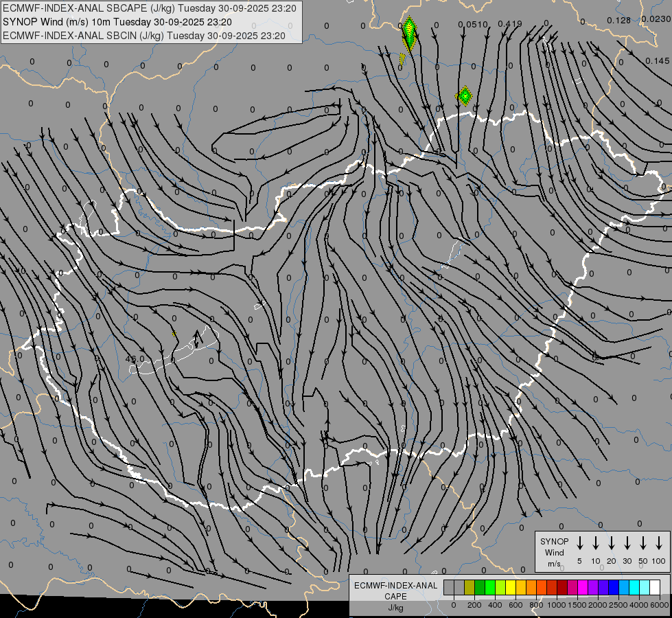Click the tiny yellow marker north of Lake Balaton
The width and height of the screenshot is (672, 618).
tap(174, 334)
